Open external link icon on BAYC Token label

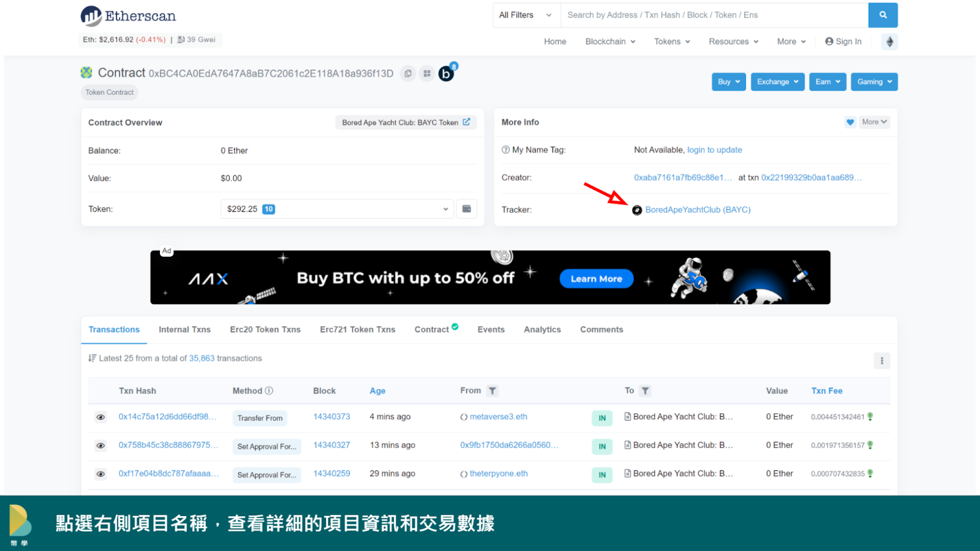pyautogui.click(x=466, y=122)
